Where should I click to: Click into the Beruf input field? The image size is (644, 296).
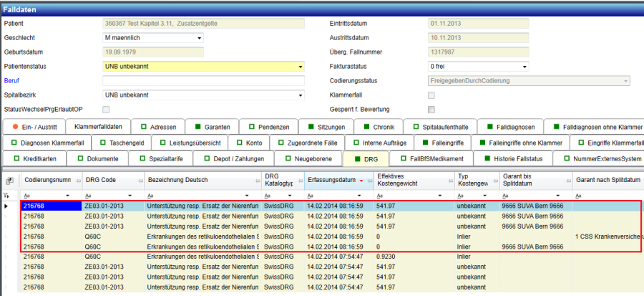(204, 80)
